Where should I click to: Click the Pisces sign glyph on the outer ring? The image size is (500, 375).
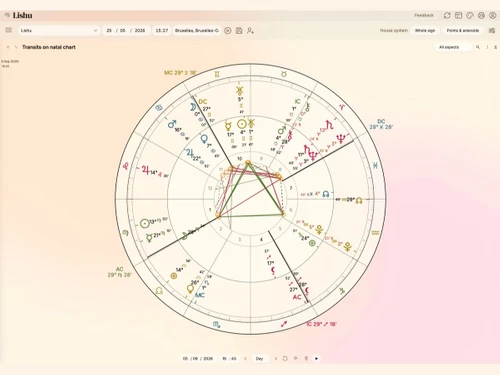pyautogui.click(x=375, y=165)
